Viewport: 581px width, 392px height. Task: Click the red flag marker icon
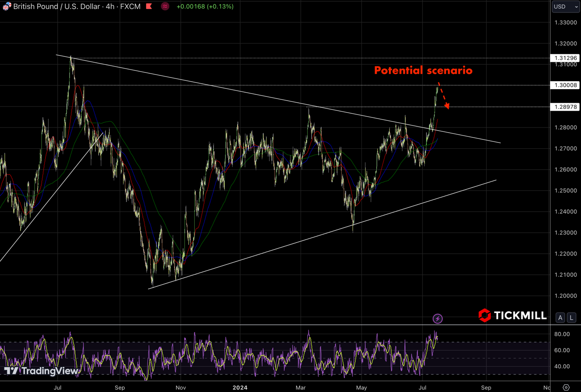click(149, 6)
